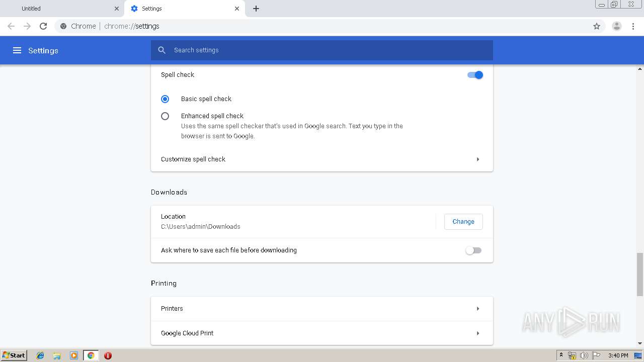Click the Settings header title
Screen dimensions: 644x362
click(x=43, y=50)
